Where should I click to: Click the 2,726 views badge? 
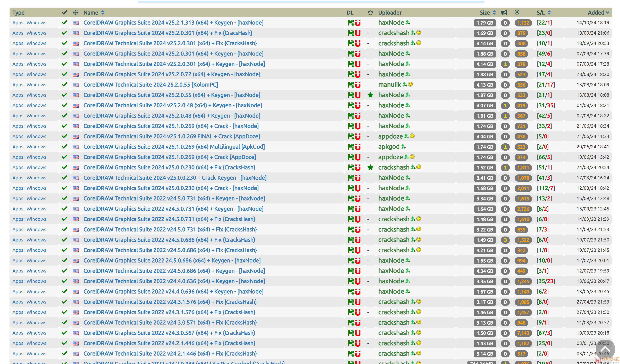pyautogui.click(x=523, y=209)
